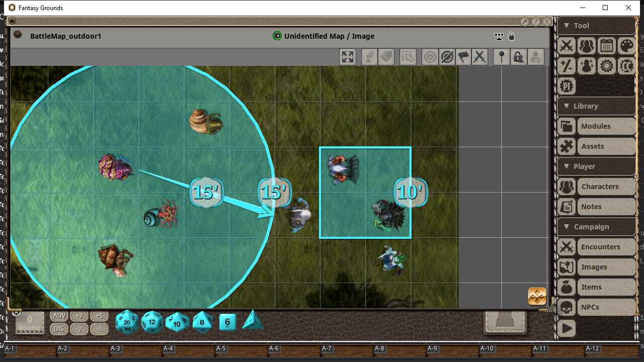Select the d20 die
Image resolution: width=644 pixels, height=362 pixels.
127,322
